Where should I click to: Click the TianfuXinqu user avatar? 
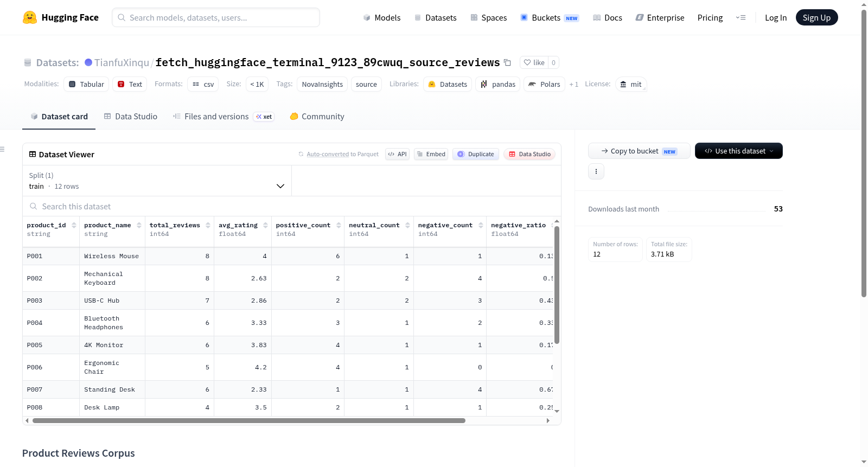tap(88, 62)
